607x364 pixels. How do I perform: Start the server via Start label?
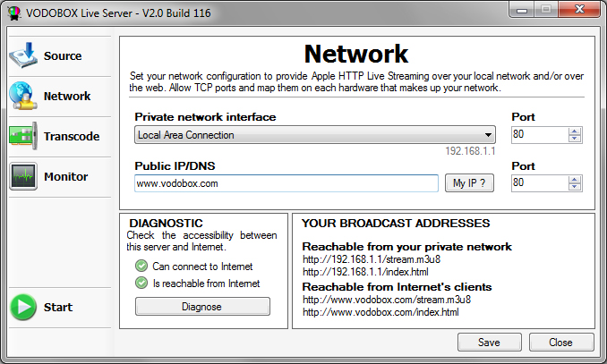point(58,308)
